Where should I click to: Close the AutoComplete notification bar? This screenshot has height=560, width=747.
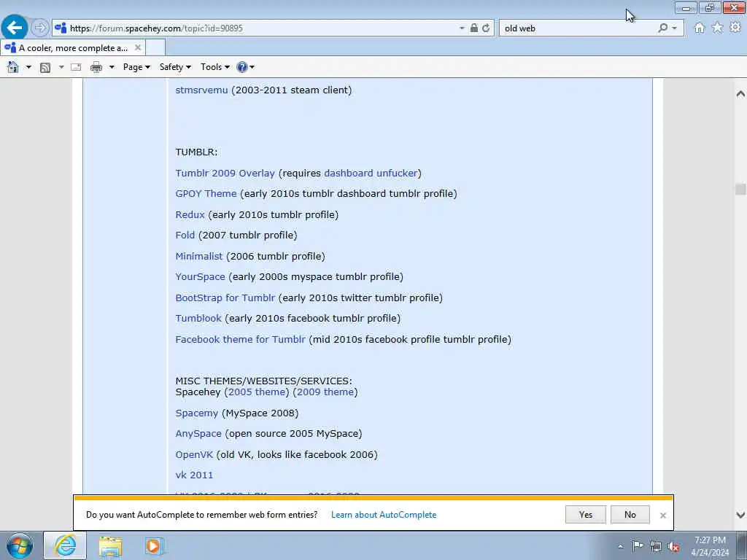(x=662, y=516)
